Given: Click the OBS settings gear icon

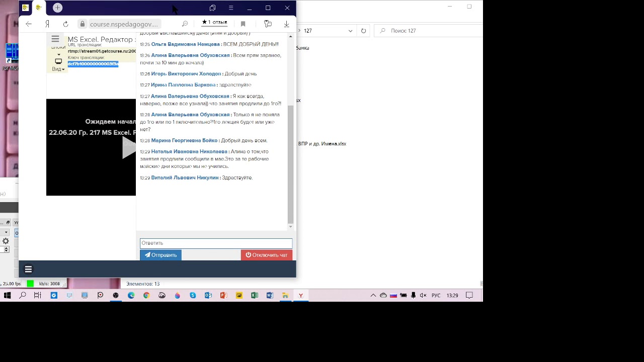Looking at the screenshot, I should click(x=6, y=241).
